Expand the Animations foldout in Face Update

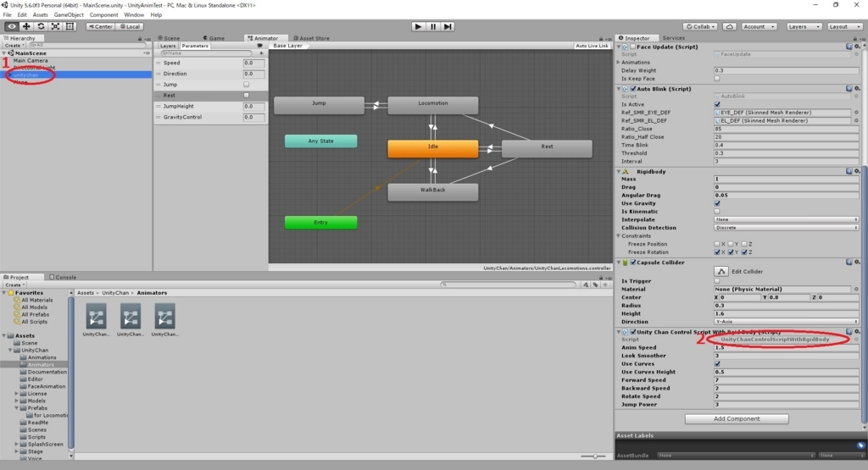(618, 63)
